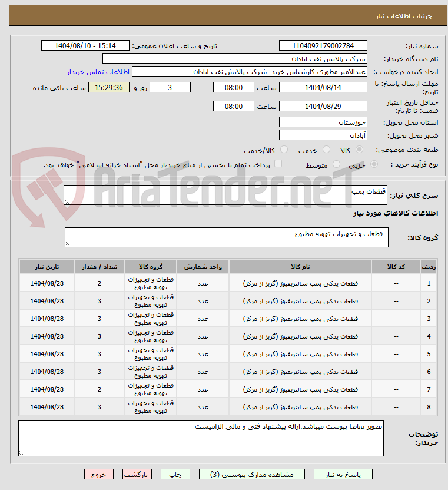This screenshot has height=490, width=448.
Task: Click the price validity time field 08:00
Action: point(233,106)
